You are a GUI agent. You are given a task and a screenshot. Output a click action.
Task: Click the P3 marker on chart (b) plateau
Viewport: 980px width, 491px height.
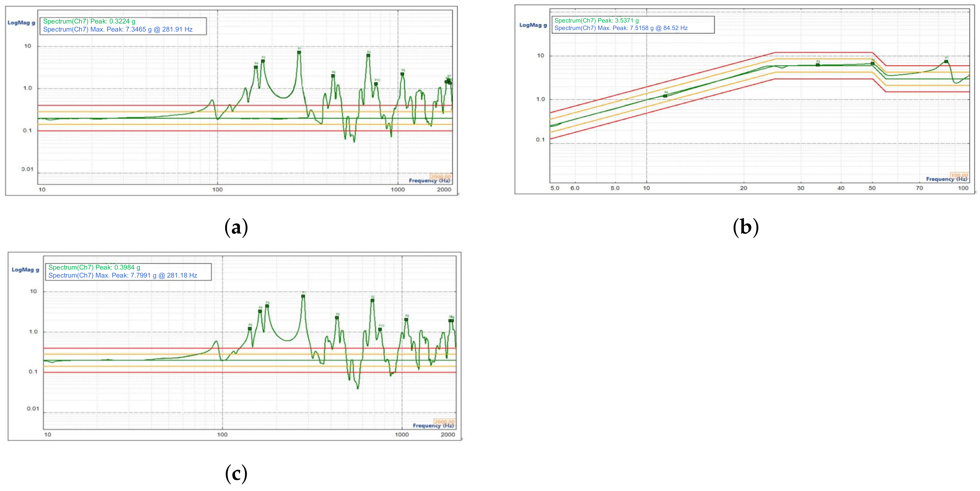click(817, 65)
